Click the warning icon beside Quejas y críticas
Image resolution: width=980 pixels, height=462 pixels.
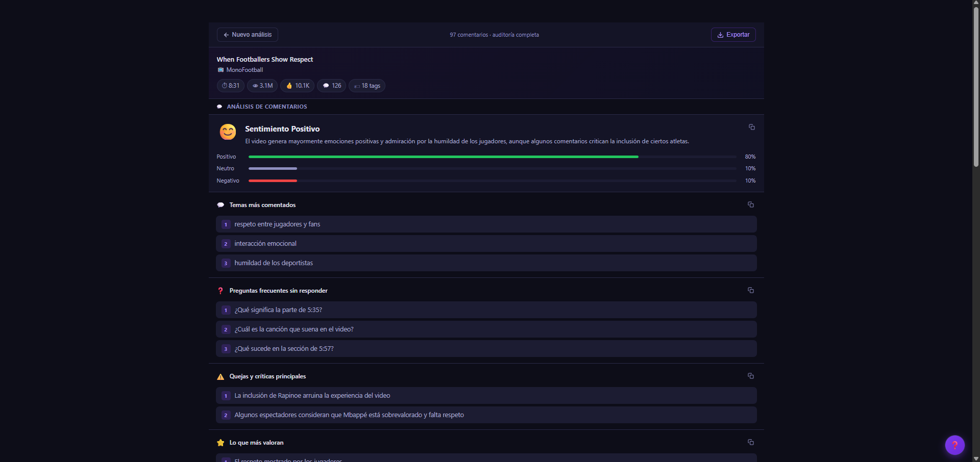click(x=220, y=377)
